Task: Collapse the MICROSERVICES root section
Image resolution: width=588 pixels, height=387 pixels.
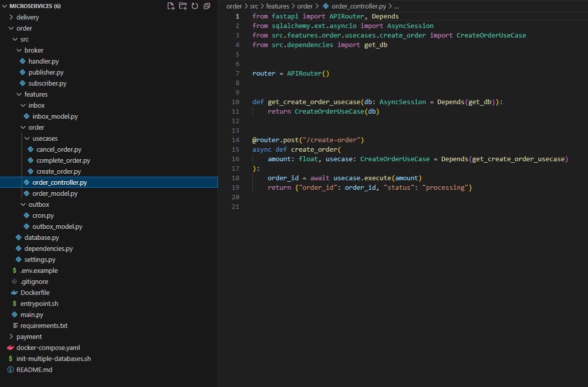Action: [5, 6]
